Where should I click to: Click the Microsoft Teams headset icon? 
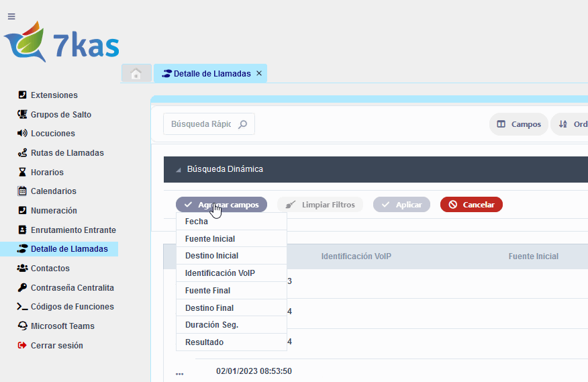click(x=22, y=326)
